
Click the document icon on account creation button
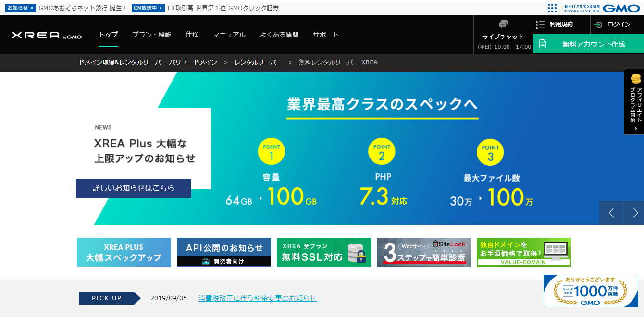tap(543, 44)
